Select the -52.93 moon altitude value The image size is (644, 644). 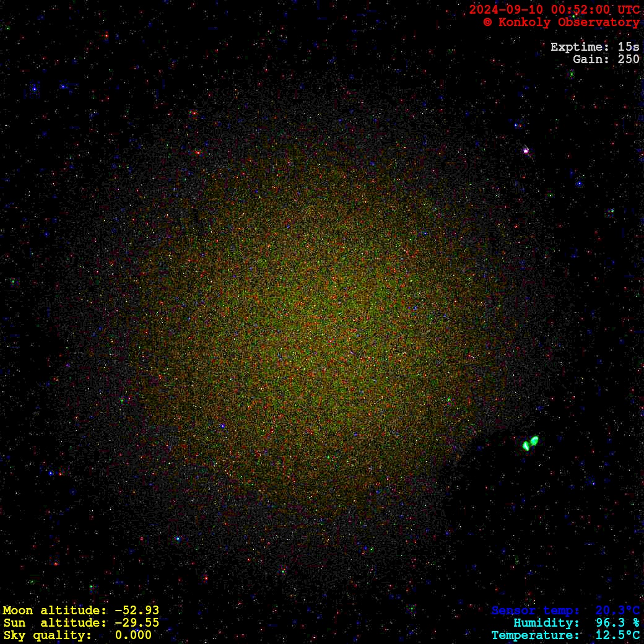[137, 611]
